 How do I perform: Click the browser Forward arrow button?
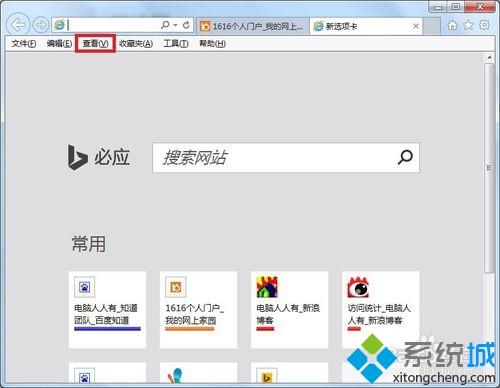click(41, 25)
